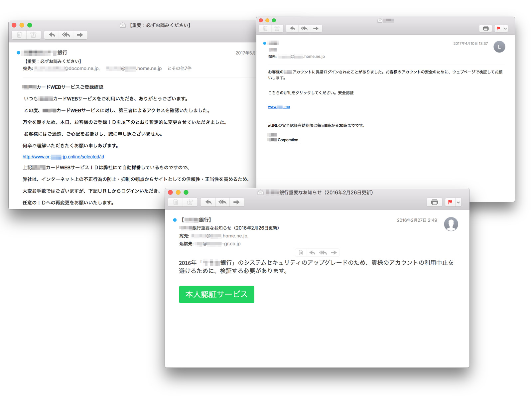Click inline trash icon above 2016年 message body
Screen dimensions: 532x399
[301, 253]
